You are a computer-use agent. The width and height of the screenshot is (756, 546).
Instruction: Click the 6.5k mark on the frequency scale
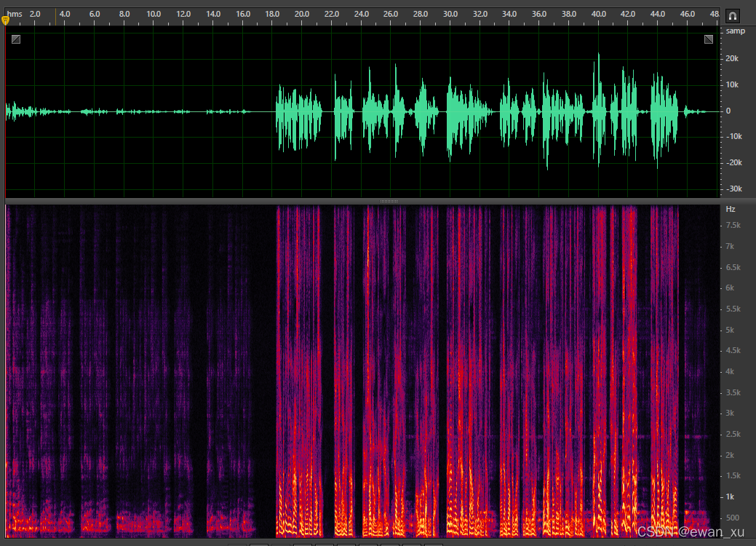point(733,267)
